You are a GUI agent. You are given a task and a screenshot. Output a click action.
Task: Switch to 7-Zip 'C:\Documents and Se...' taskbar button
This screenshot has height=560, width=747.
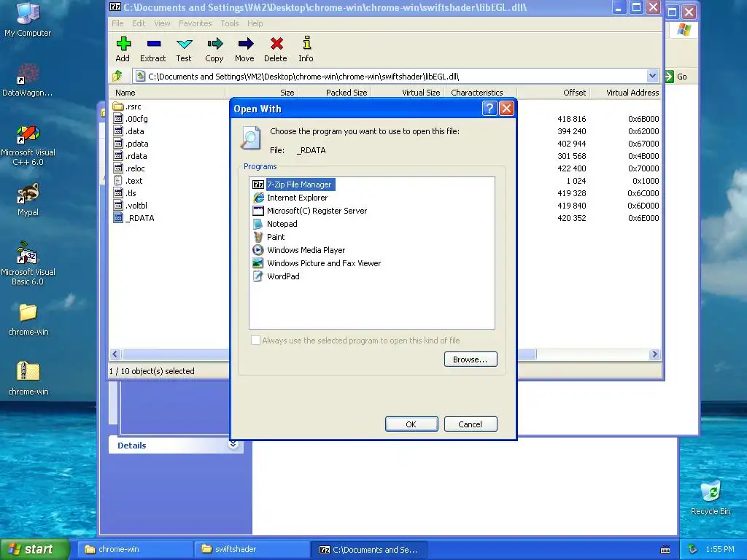click(368, 549)
